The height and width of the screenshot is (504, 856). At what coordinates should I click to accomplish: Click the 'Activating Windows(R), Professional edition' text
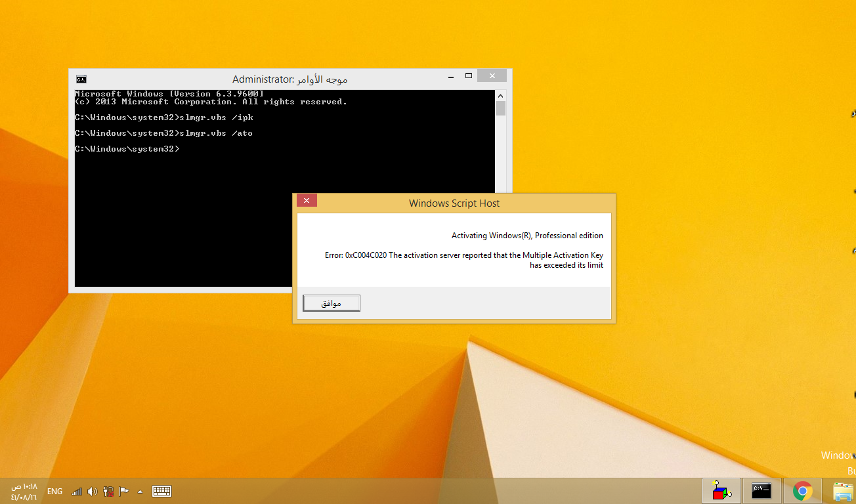(527, 236)
